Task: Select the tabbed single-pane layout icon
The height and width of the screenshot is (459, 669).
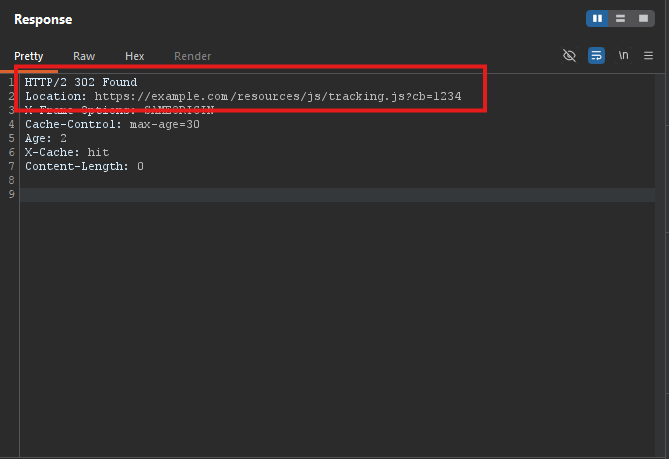Action: click(643, 18)
